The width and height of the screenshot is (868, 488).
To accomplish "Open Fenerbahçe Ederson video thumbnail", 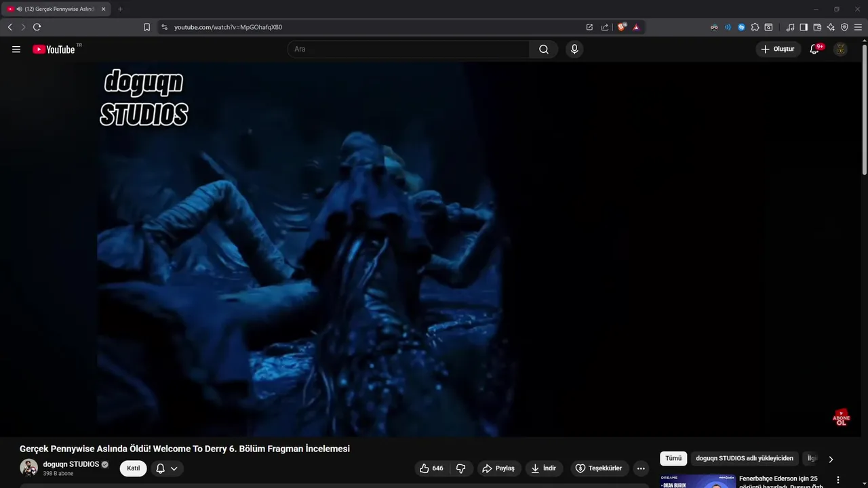I will click(x=697, y=481).
